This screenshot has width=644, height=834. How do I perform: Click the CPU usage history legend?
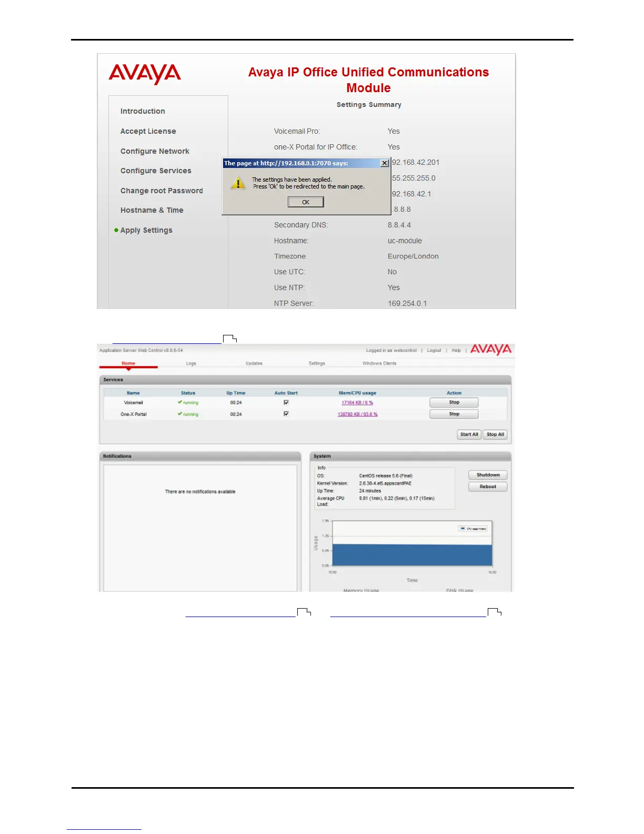(x=473, y=529)
